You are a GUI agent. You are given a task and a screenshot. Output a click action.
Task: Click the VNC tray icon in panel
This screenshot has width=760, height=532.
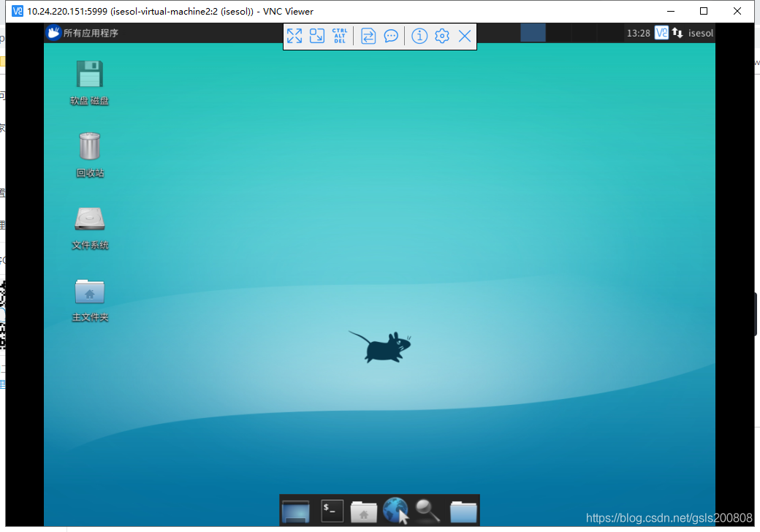click(661, 32)
